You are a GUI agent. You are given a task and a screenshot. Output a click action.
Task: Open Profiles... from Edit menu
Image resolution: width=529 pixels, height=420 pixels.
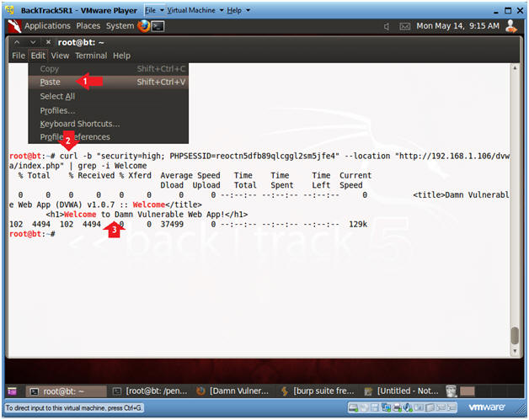[109, 110]
